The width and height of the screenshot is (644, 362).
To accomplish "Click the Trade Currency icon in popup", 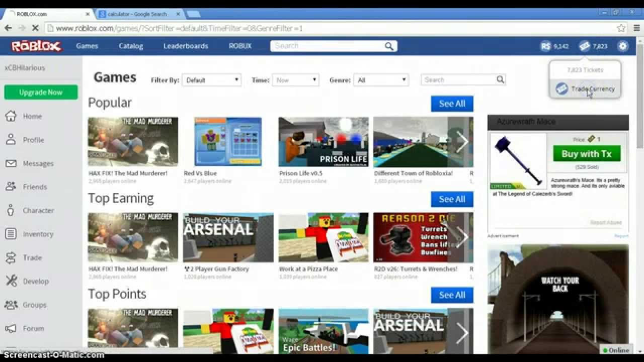I will click(x=561, y=89).
